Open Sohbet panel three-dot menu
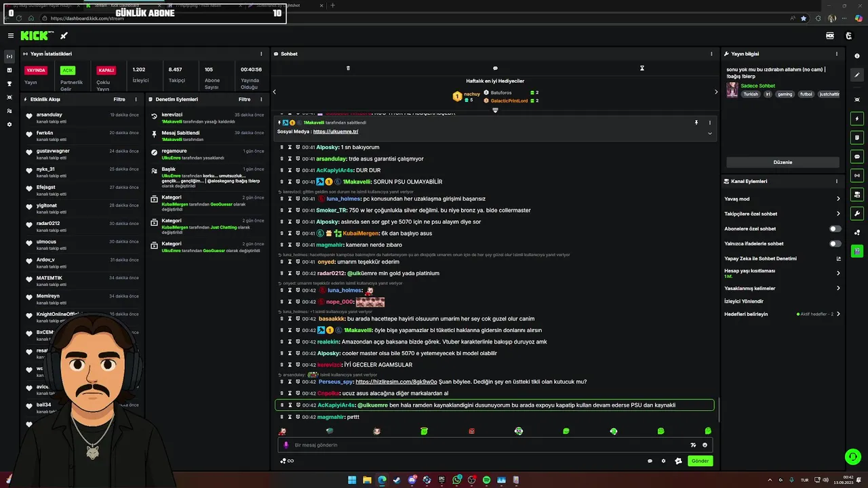Image resolution: width=868 pixels, height=488 pixels. (x=711, y=54)
